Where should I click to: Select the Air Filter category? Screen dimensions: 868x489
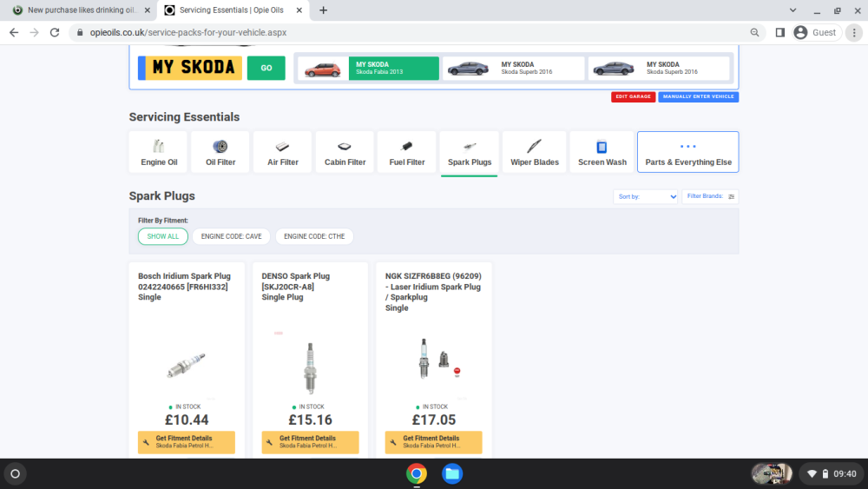(282, 152)
